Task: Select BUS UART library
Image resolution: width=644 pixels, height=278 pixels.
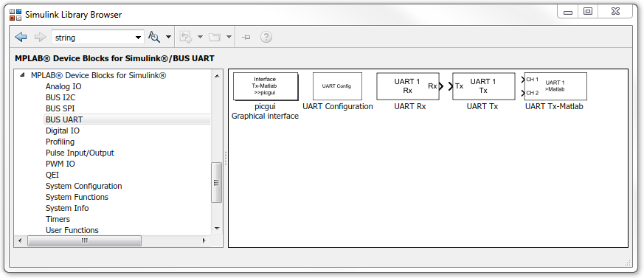Action: coord(64,119)
